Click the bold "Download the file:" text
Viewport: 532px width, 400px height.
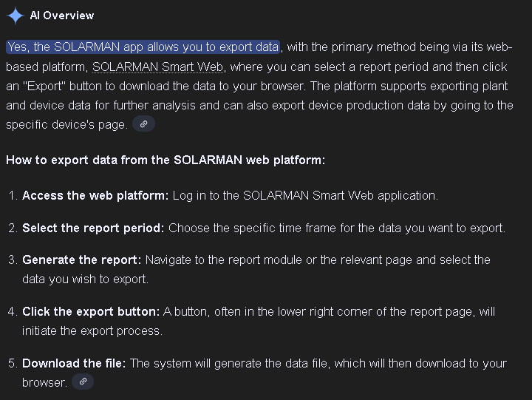coord(74,363)
